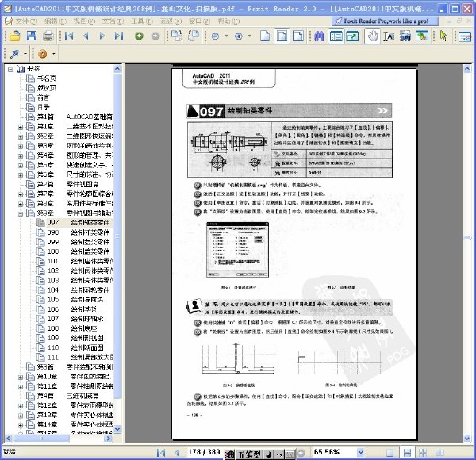Go to previous page from the top toolbar

click(86, 36)
